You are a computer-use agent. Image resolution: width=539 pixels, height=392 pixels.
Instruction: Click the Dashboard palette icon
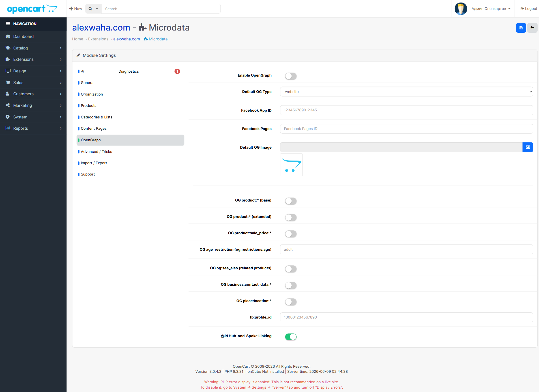pyautogui.click(x=8, y=36)
